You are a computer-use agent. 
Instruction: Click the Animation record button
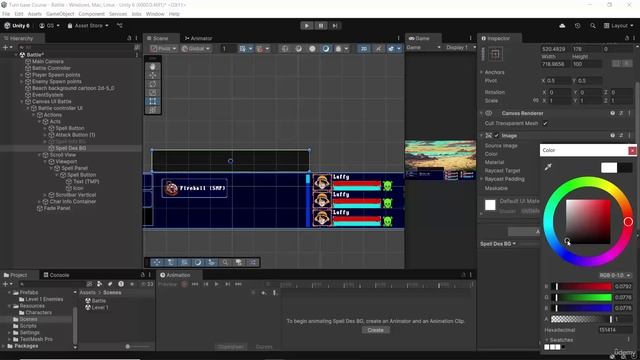184,284
